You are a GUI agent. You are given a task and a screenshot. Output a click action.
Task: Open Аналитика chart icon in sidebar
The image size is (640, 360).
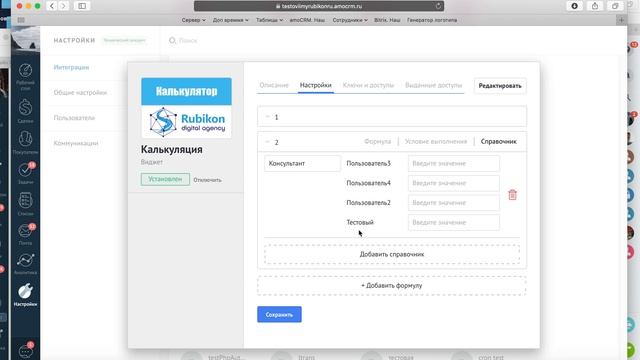(x=25, y=263)
